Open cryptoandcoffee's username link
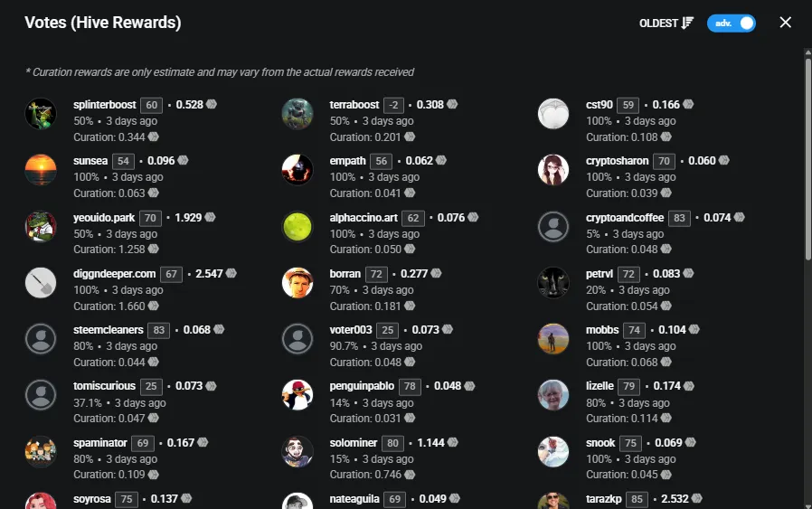This screenshot has width=812, height=509. [625, 218]
